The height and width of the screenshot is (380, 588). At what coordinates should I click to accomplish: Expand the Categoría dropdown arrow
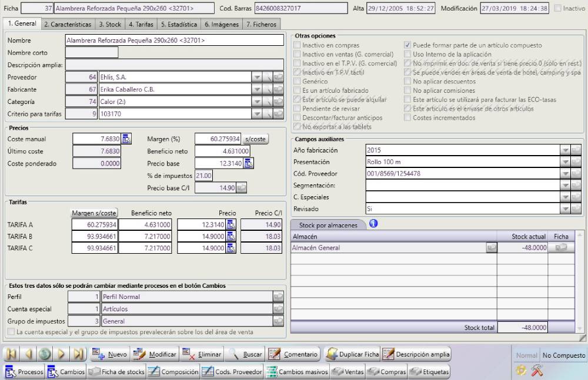pos(257,102)
